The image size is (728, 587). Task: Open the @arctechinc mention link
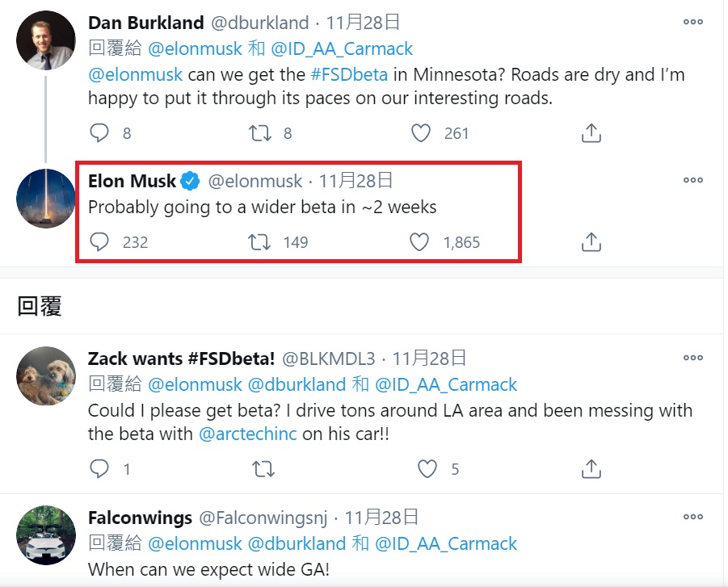[247, 434]
